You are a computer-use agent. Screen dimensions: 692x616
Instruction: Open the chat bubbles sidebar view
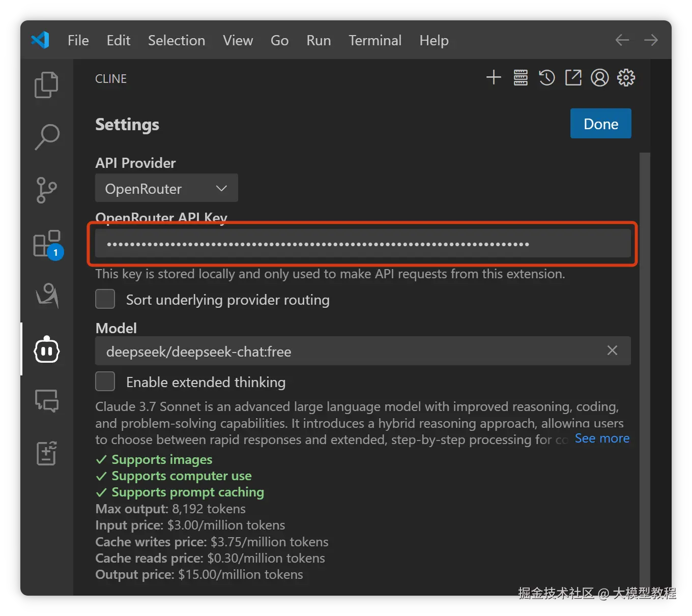pos(47,401)
